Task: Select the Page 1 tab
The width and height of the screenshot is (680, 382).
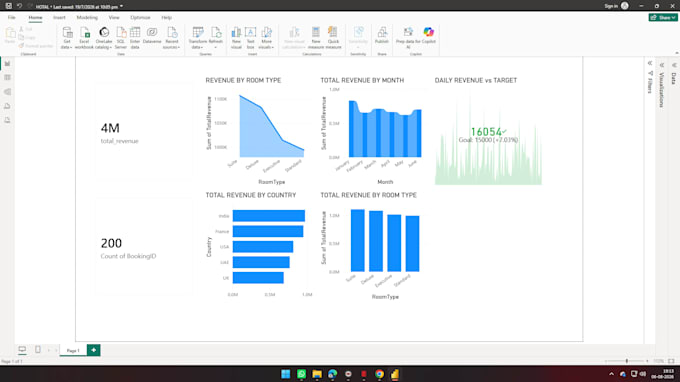Action: 73,350
